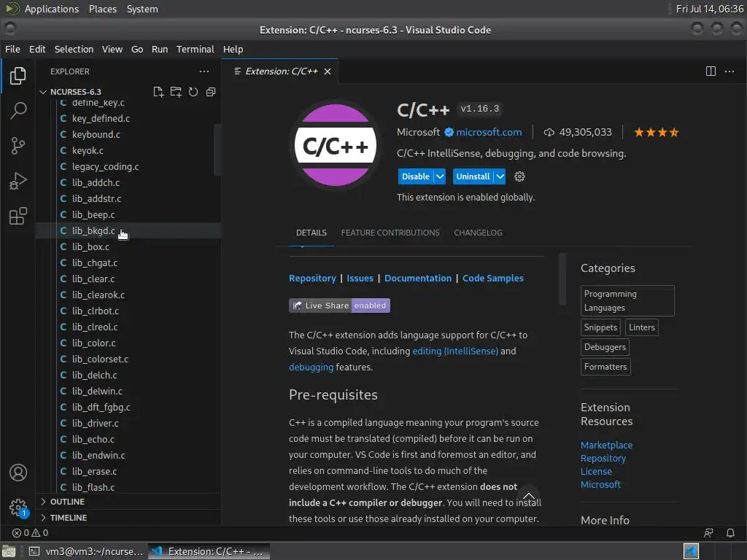Refresh the Explorer file tree
The height and width of the screenshot is (560, 747).
tap(193, 92)
